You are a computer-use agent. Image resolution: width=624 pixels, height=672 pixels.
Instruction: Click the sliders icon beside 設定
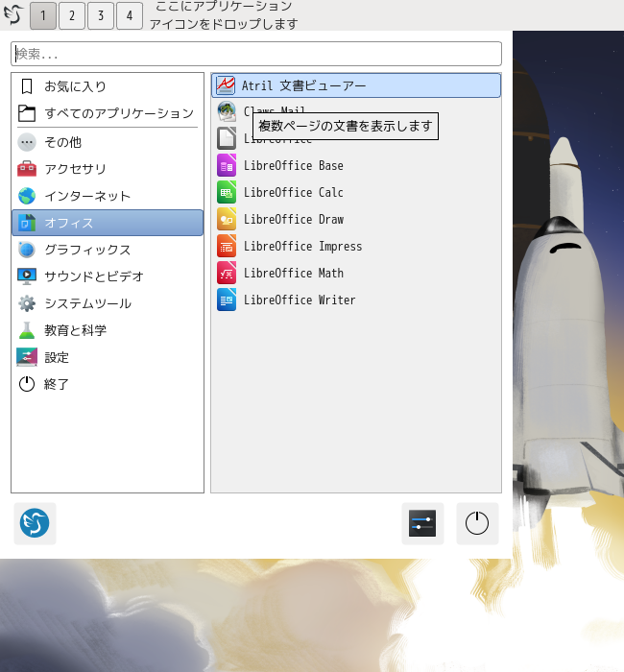(x=27, y=357)
